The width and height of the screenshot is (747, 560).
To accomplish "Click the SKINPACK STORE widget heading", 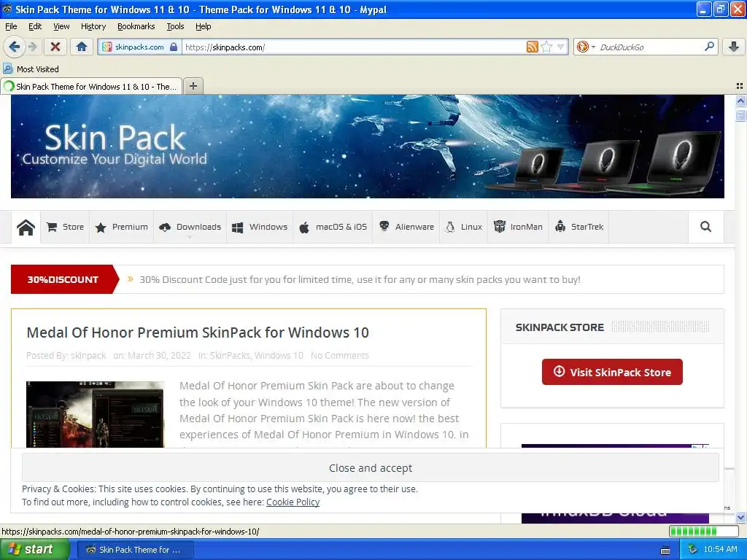I will (x=560, y=327).
